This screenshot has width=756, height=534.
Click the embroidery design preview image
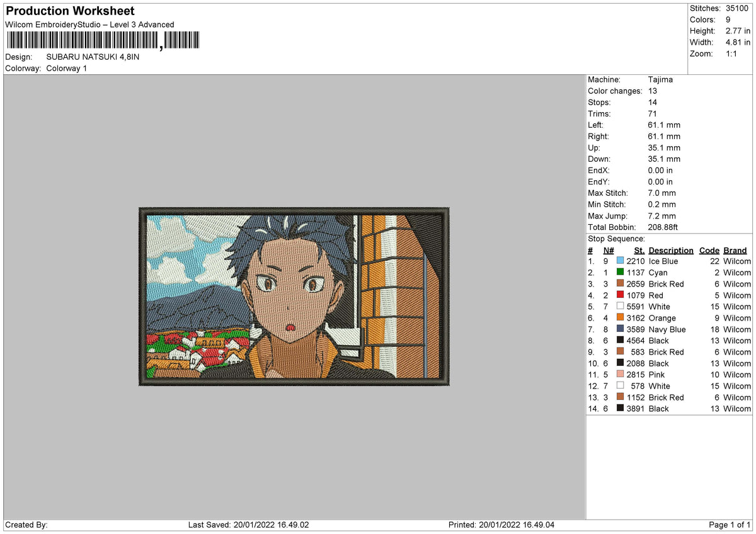coord(294,296)
